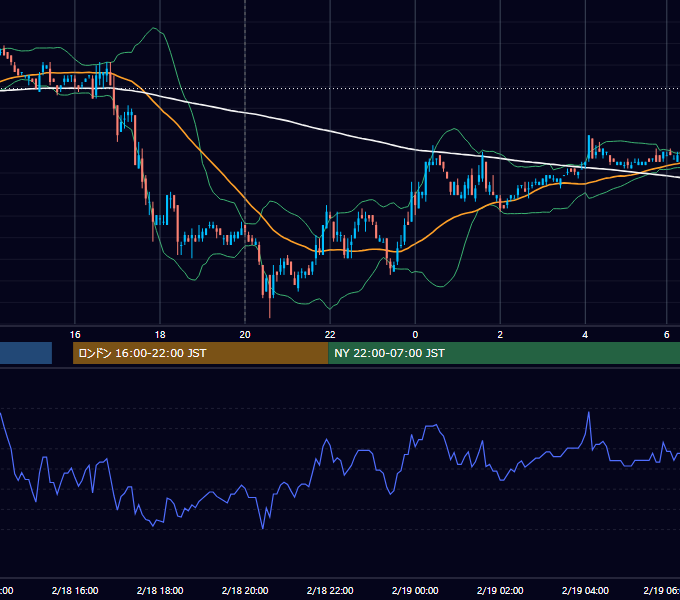
Task: Click the hour label 4 on the time axis
Action: click(x=585, y=335)
